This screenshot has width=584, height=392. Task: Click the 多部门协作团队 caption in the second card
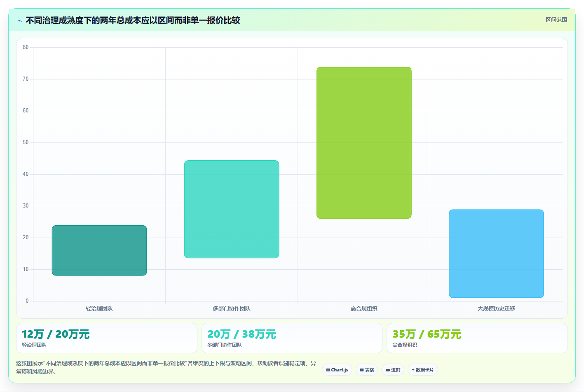click(x=225, y=345)
